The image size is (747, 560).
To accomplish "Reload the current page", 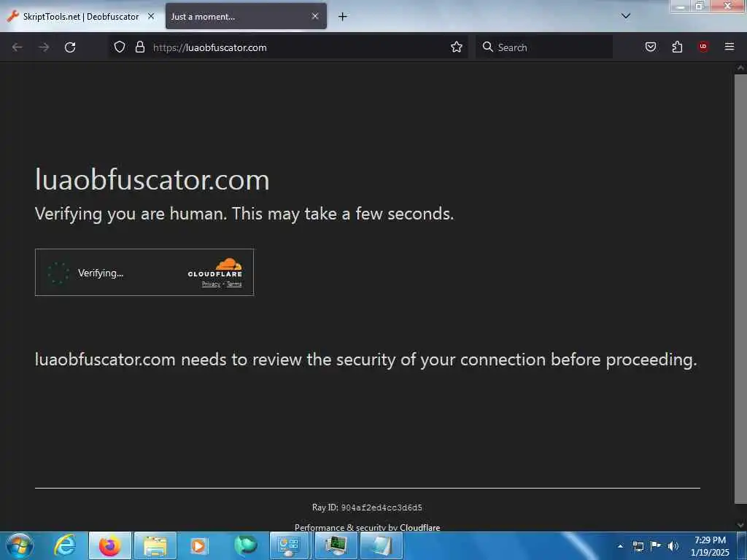I will [70, 47].
